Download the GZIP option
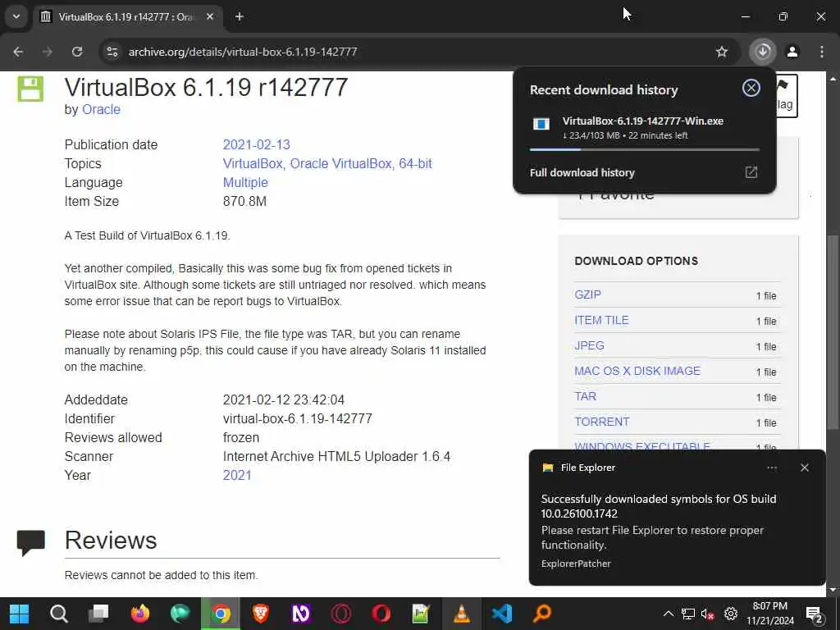Image resolution: width=840 pixels, height=630 pixels. (587, 294)
